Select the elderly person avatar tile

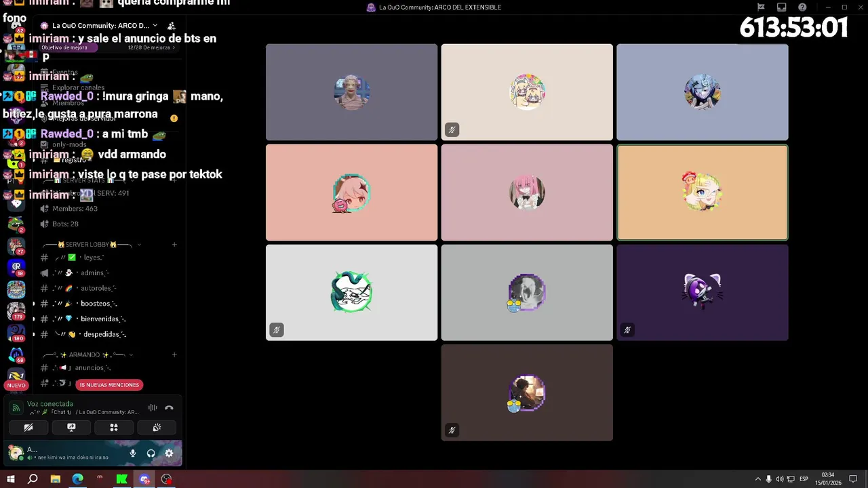pos(351,92)
